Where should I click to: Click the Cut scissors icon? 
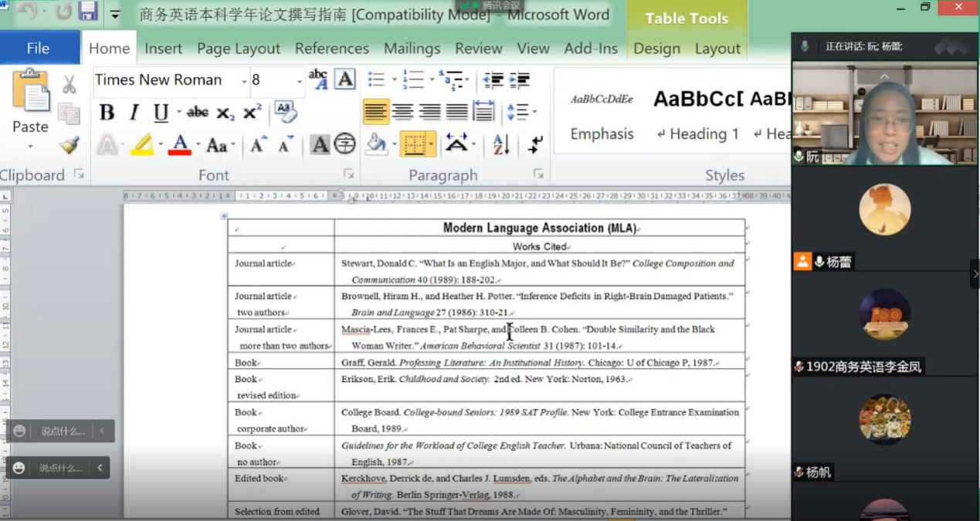(x=70, y=83)
